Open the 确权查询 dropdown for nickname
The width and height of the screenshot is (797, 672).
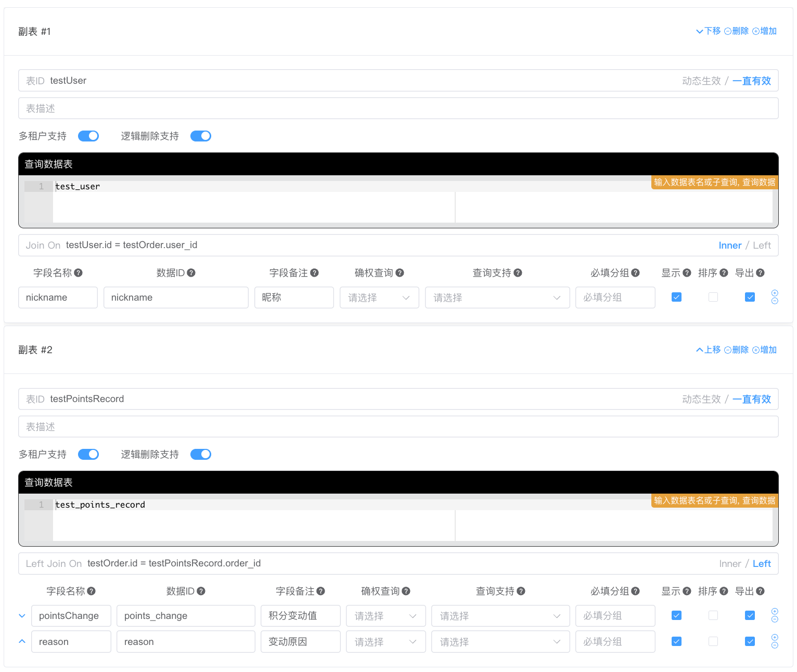point(379,298)
